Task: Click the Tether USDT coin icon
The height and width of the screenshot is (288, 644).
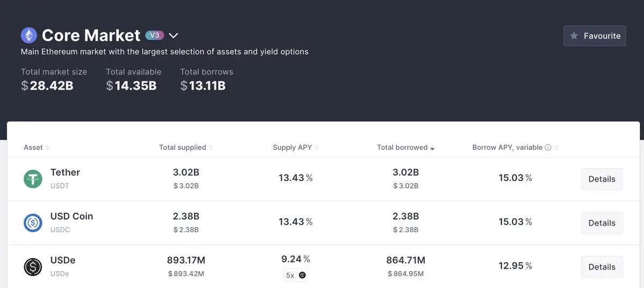Action: coord(33,178)
